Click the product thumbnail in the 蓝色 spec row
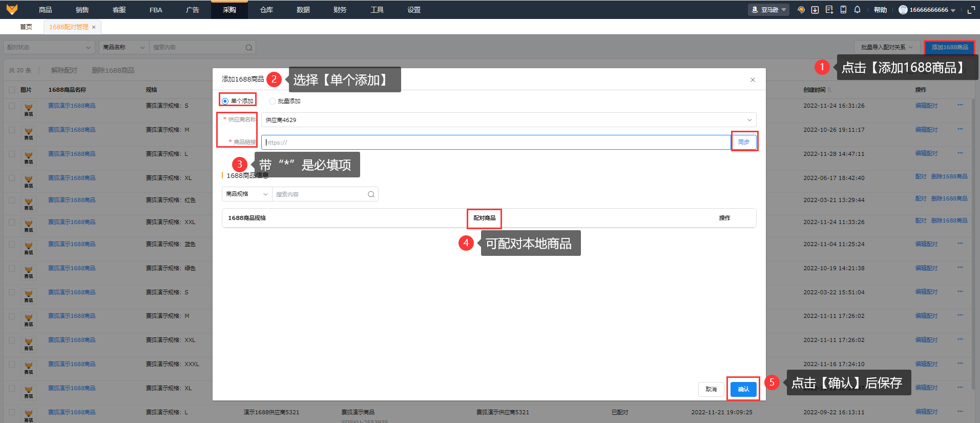 (x=29, y=248)
